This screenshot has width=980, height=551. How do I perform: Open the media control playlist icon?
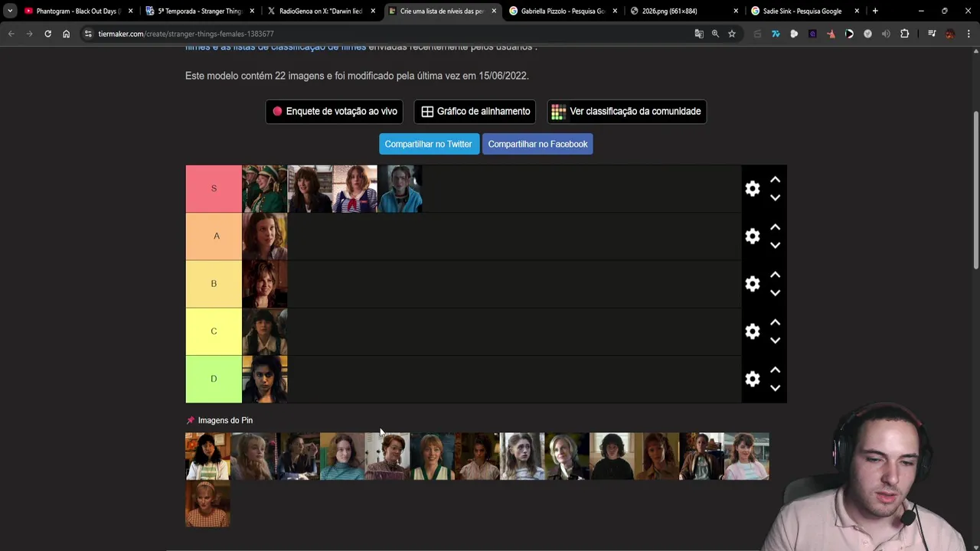[932, 34]
